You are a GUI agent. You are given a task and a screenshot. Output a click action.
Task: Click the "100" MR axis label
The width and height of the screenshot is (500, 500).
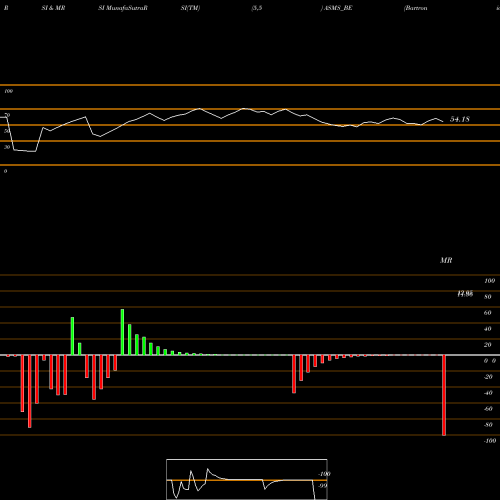click(489, 281)
